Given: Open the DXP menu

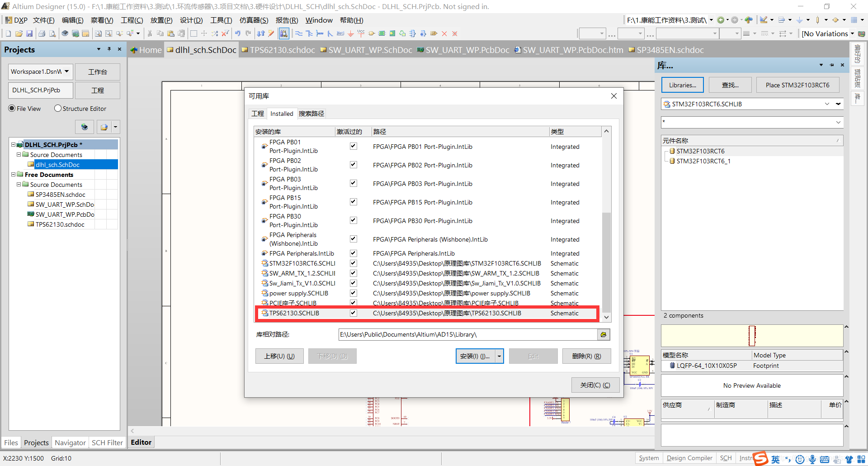Looking at the screenshot, I should [x=16, y=20].
